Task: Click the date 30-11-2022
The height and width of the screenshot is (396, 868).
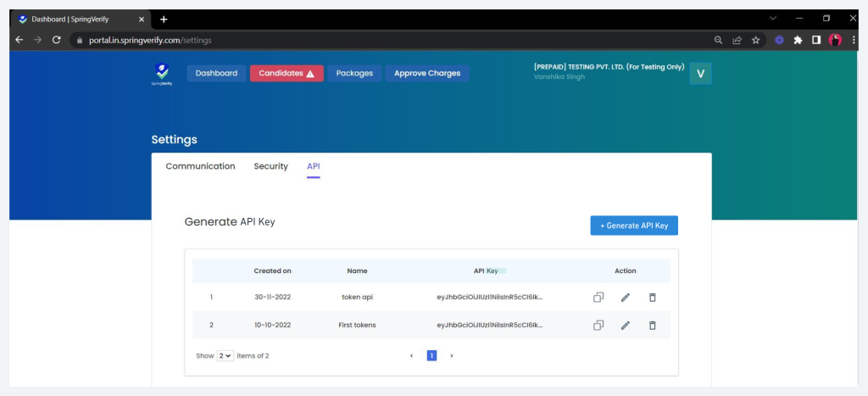Action: point(272,297)
